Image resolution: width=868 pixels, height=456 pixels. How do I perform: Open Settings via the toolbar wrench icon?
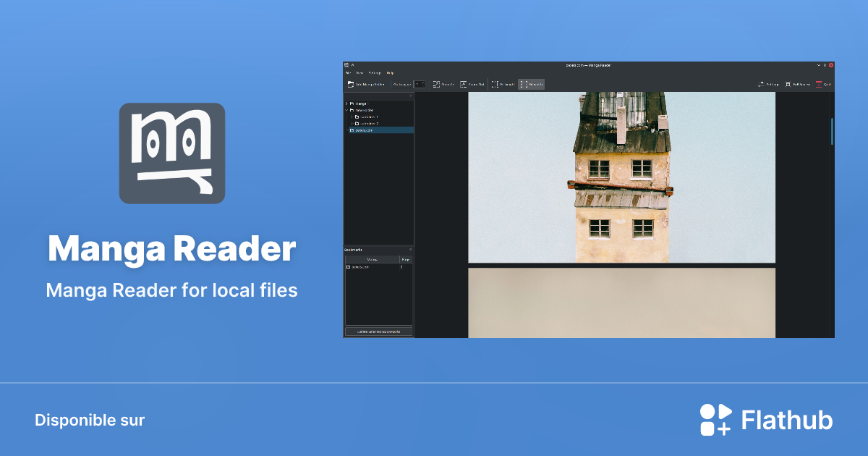(x=759, y=84)
